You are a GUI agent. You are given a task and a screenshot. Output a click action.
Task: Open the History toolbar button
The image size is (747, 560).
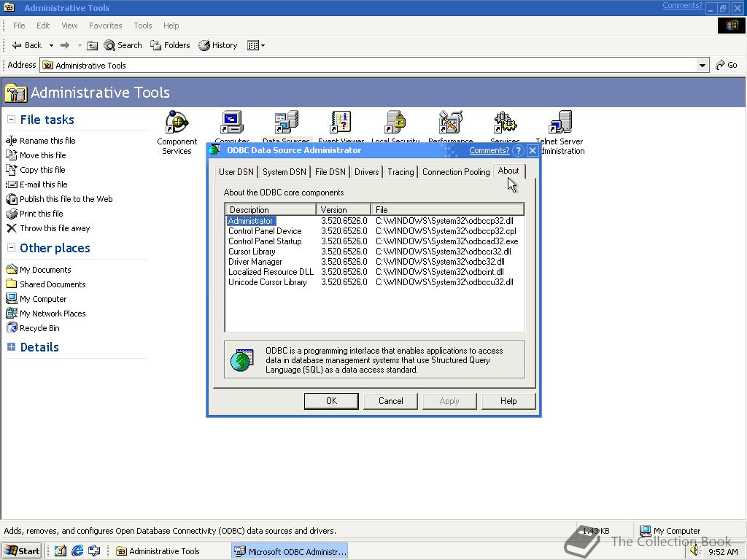(218, 45)
